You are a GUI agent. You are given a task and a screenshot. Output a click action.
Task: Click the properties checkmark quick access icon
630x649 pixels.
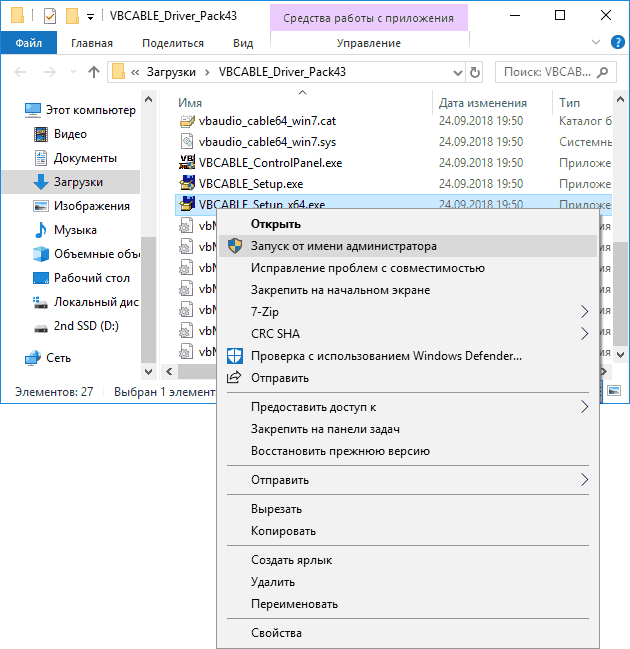tap(49, 16)
